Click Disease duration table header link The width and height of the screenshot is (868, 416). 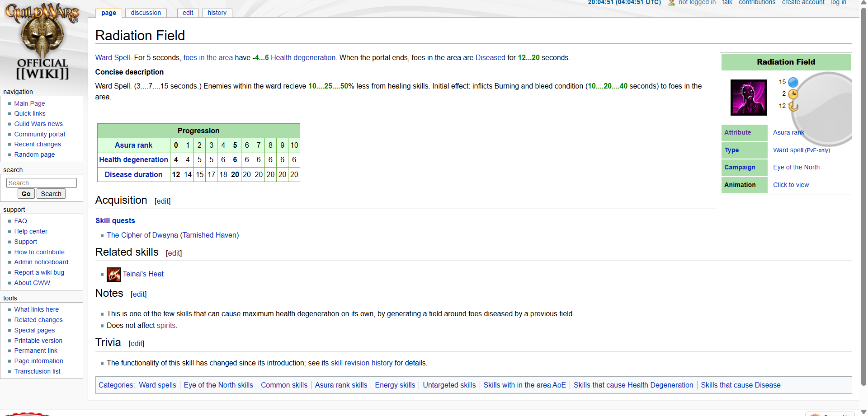133,174
